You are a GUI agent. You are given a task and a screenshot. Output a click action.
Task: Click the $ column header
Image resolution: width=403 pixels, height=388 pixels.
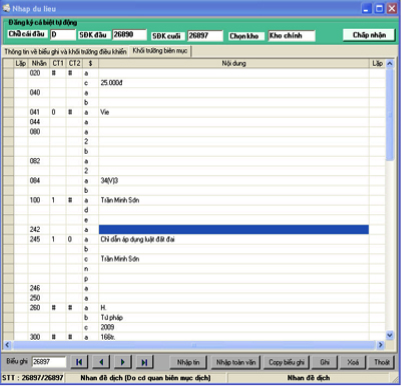(x=90, y=63)
